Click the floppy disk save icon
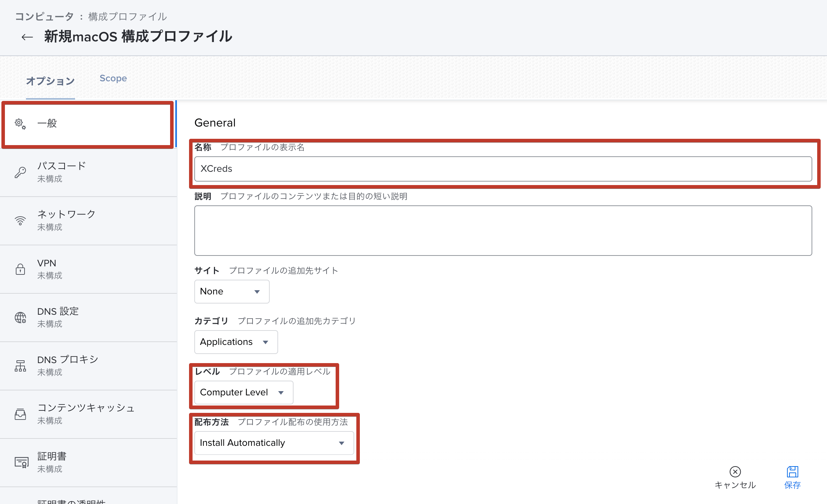Viewport: 827px width, 504px height. tap(792, 472)
